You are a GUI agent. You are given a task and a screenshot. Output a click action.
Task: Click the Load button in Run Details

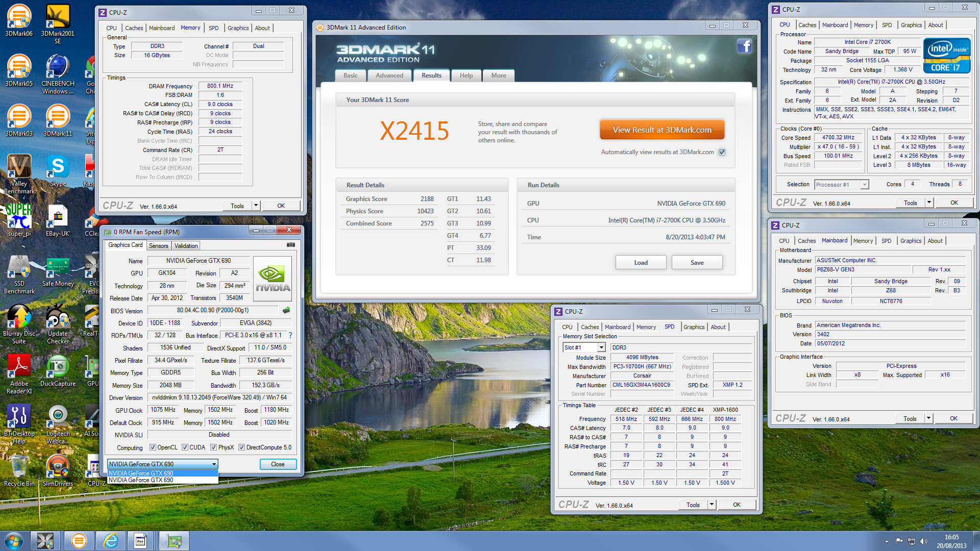pyautogui.click(x=641, y=263)
